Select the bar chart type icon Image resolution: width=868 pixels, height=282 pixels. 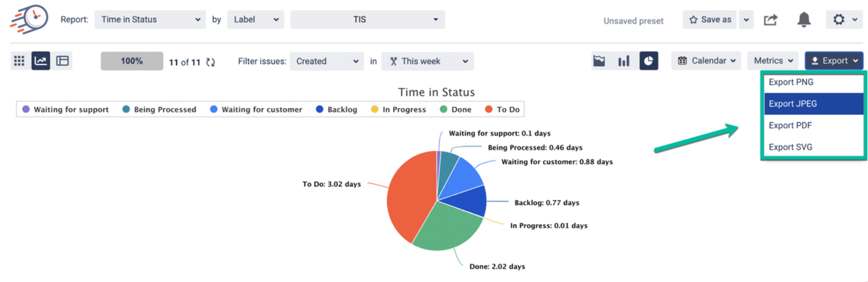pos(624,61)
